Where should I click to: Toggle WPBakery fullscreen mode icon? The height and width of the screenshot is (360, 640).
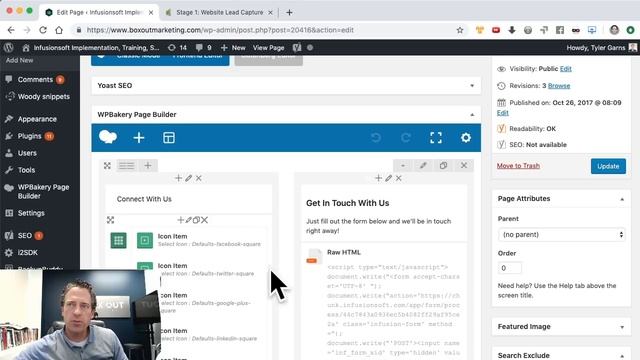coord(436,138)
